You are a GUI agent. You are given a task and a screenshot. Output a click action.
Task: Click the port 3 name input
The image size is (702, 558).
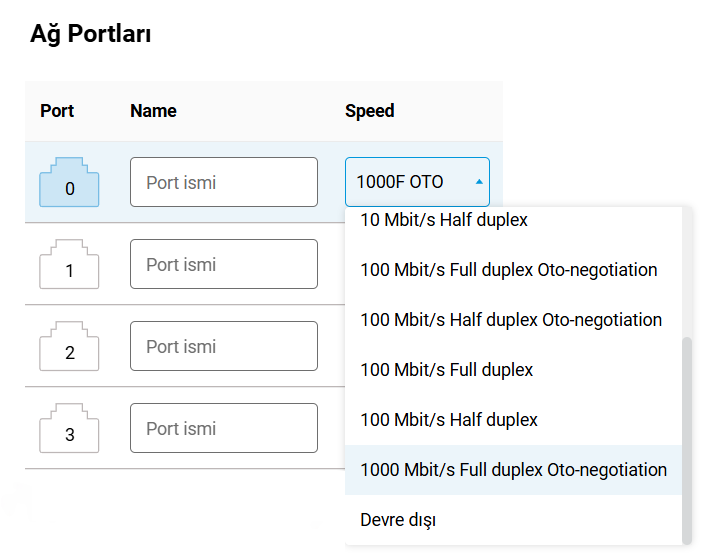pos(224,429)
